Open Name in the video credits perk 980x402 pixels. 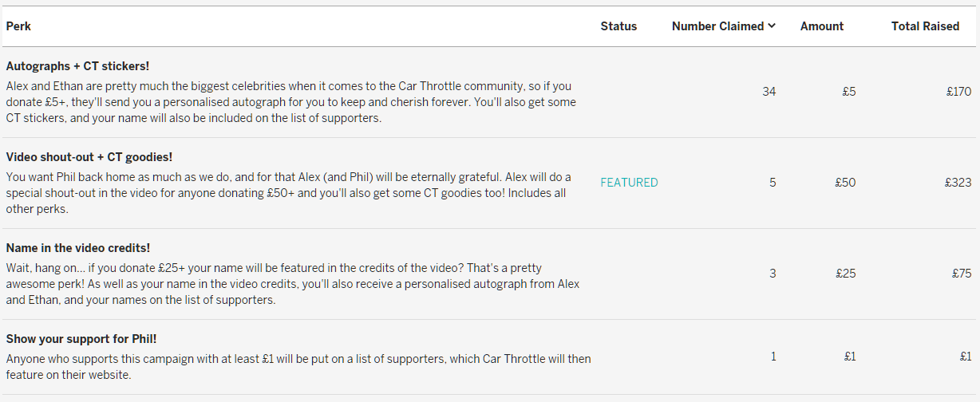point(77,248)
